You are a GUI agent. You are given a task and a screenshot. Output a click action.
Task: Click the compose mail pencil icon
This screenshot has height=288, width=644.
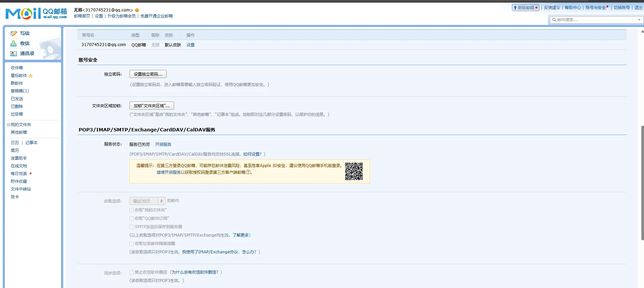14,33
